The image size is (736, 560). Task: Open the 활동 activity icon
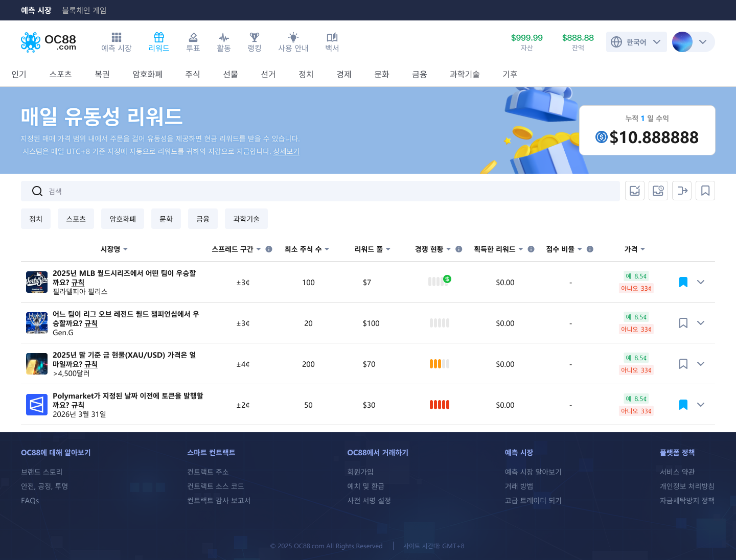[x=223, y=37]
